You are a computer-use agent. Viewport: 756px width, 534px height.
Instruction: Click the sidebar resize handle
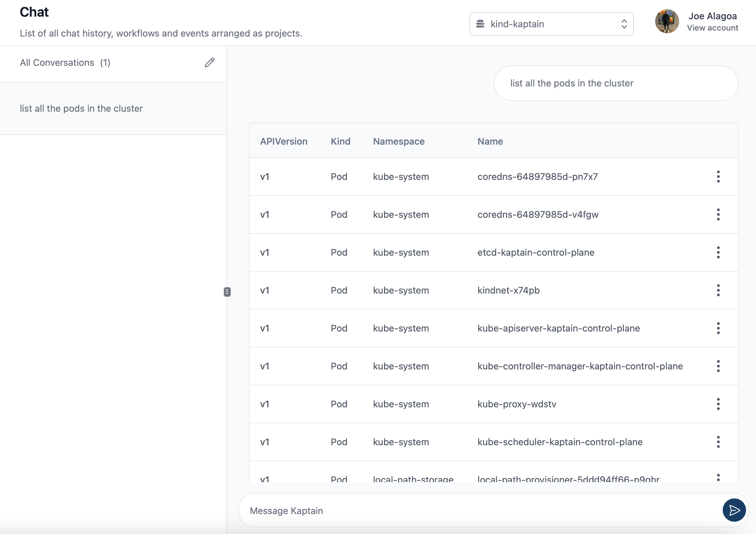227,292
